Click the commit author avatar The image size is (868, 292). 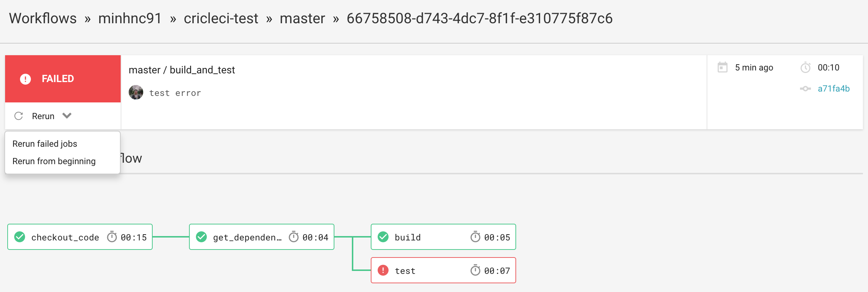(136, 92)
